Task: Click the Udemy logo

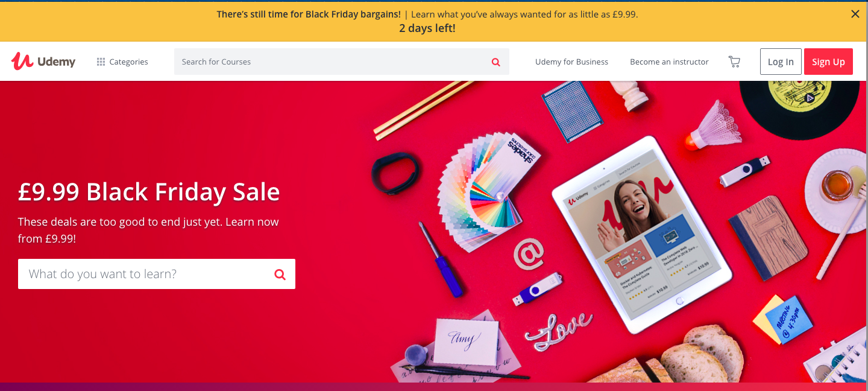Action: tap(43, 62)
